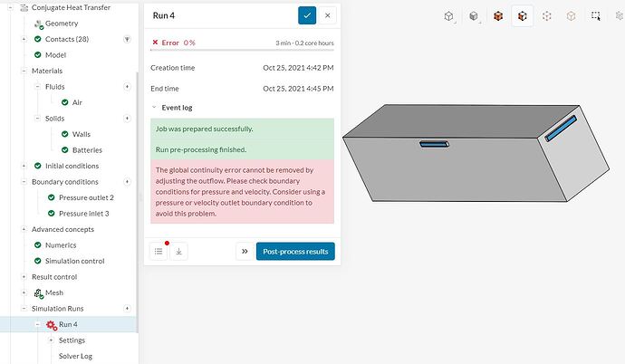Image resolution: width=625 pixels, height=364 pixels.
Task: Add a boundary condition using its plus icon
Action: (127, 182)
